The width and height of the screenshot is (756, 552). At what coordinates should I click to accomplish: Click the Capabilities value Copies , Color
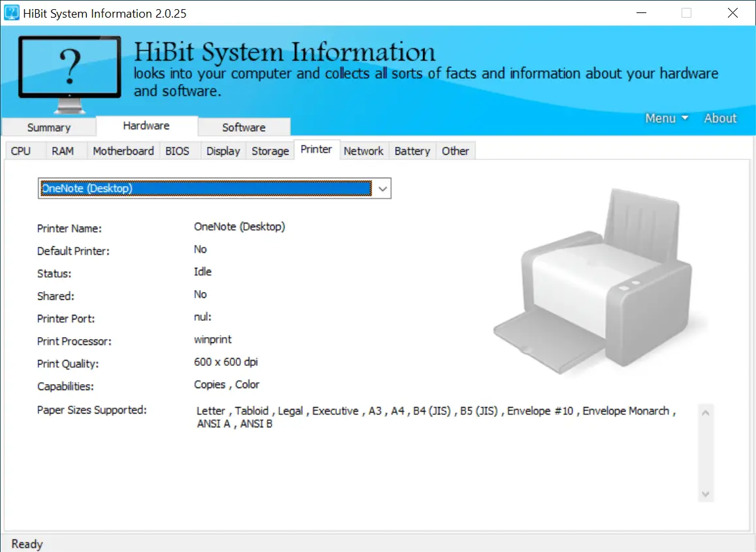[227, 385]
